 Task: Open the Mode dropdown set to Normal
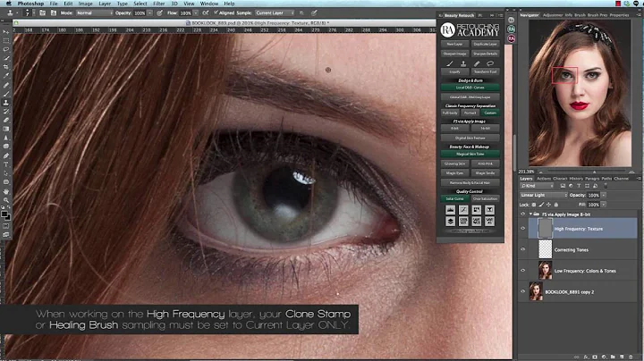point(95,13)
